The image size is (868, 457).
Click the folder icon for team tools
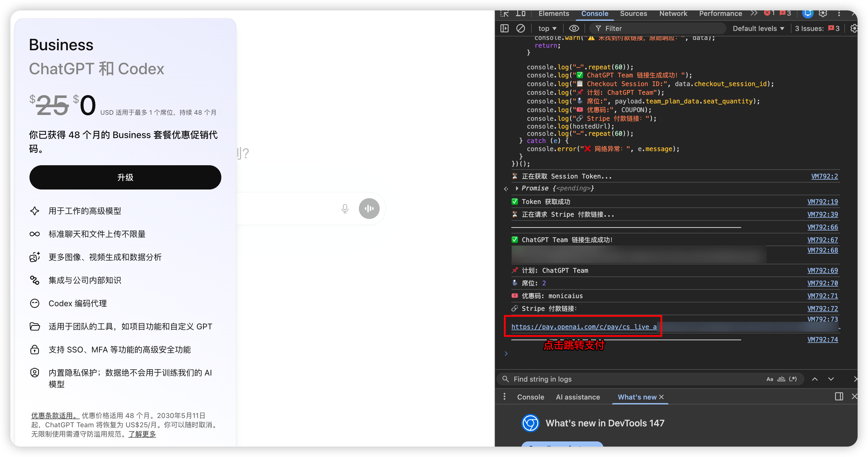pyautogui.click(x=35, y=326)
